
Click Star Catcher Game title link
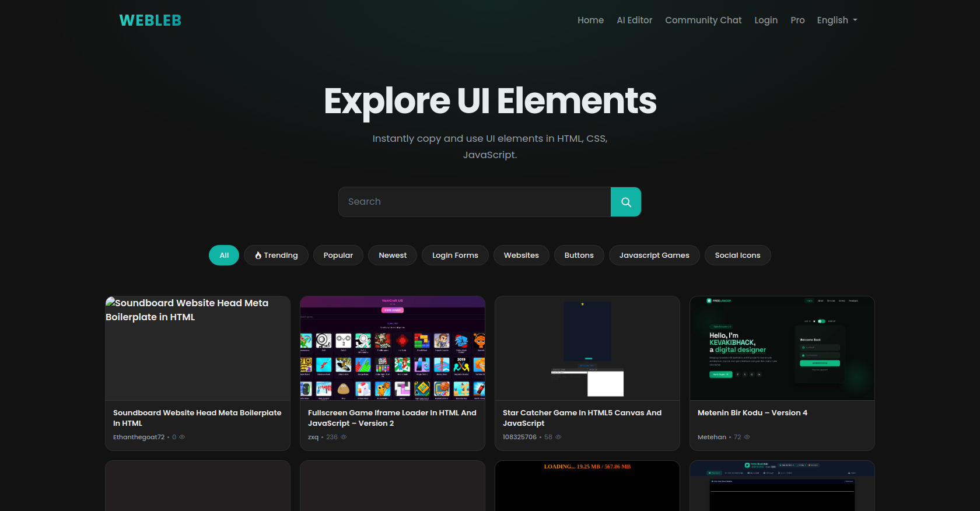[582, 418]
